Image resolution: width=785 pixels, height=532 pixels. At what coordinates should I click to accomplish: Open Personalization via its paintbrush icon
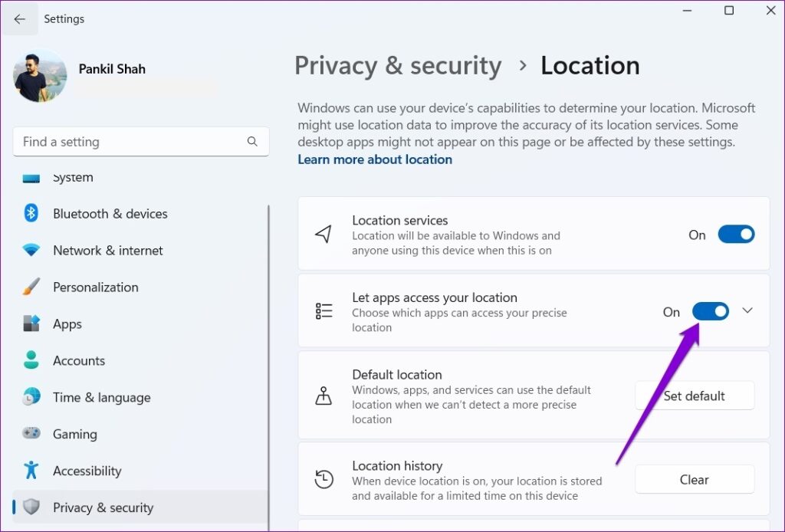29,287
